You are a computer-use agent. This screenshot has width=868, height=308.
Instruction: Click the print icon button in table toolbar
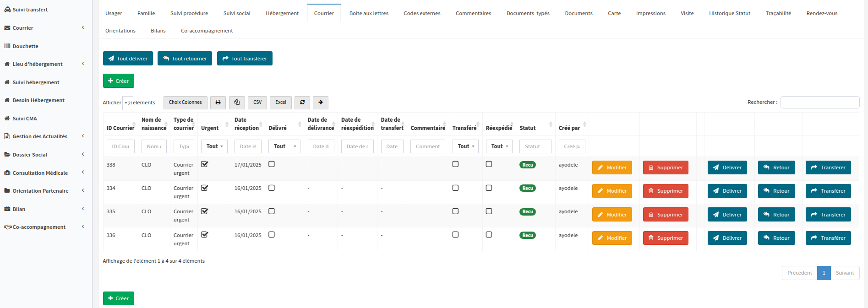coord(218,103)
